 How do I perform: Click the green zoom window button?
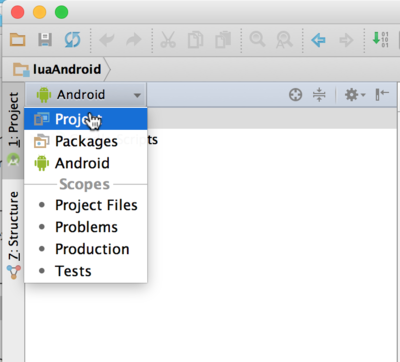(x=61, y=12)
